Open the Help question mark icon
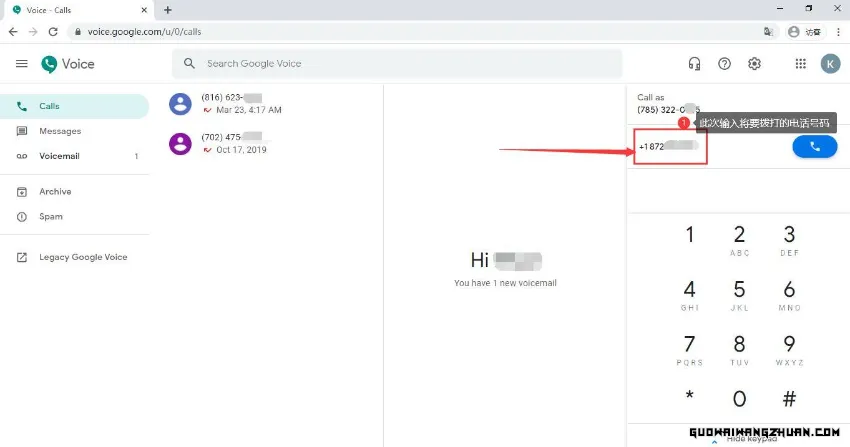This screenshot has height=447, width=850. point(724,64)
